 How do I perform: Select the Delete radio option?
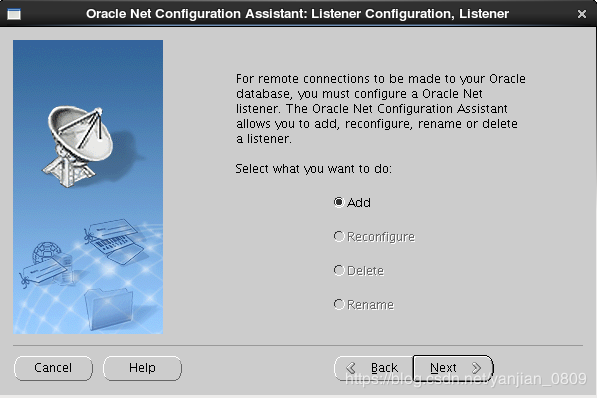click(x=339, y=270)
